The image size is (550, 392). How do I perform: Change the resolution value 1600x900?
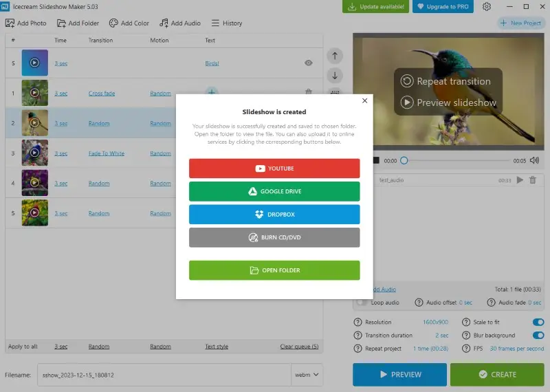click(x=435, y=322)
